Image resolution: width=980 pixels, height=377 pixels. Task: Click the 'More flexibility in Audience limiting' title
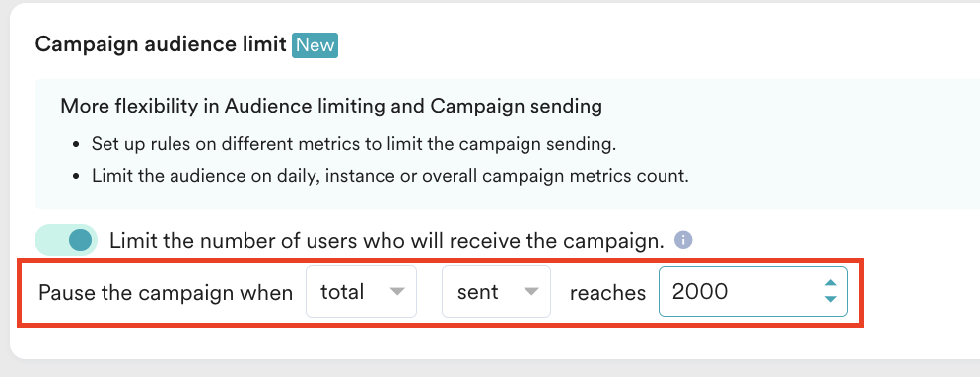pyautogui.click(x=331, y=107)
